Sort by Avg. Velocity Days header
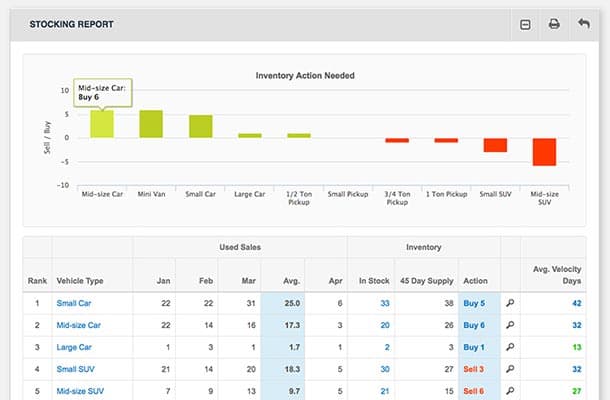Screen dimensions: 610x400 click(557, 275)
